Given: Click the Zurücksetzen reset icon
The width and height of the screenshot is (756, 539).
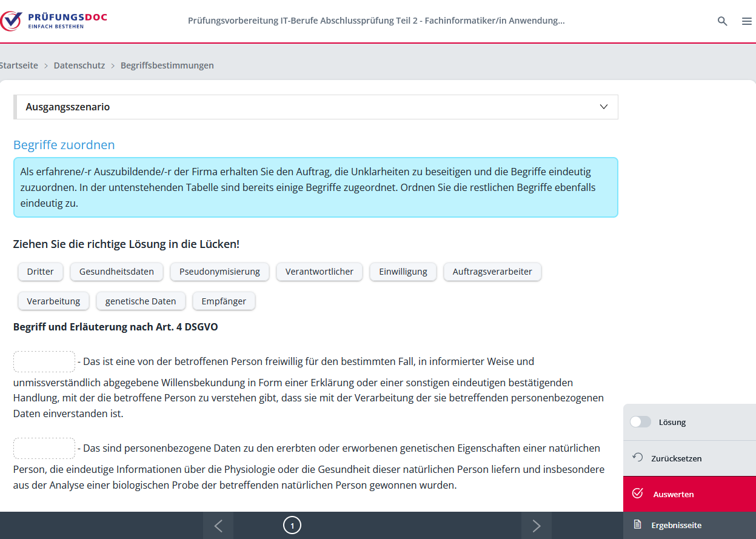Looking at the screenshot, I should [638, 458].
